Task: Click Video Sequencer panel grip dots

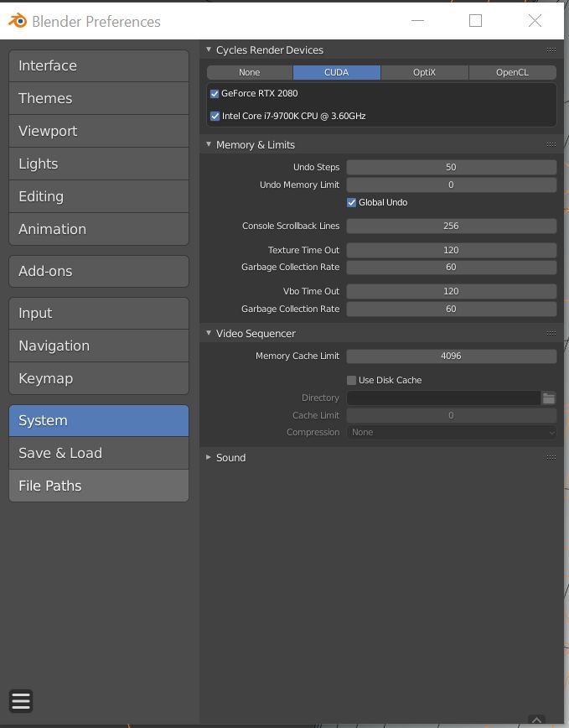Action: point(551,333)
